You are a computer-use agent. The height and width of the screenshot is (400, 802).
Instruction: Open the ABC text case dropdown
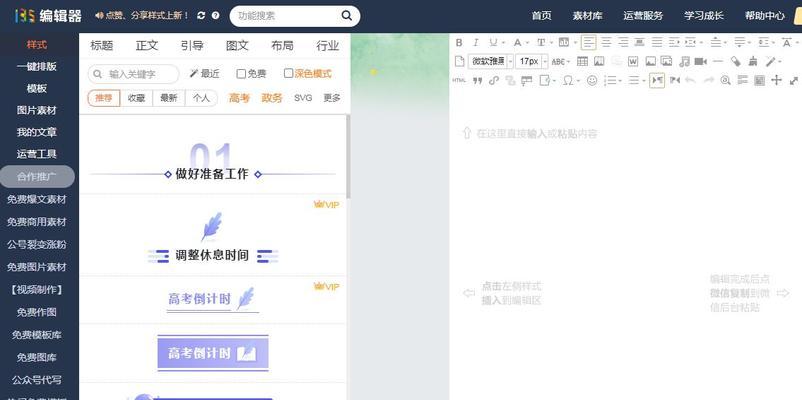(x=561, y=62)
